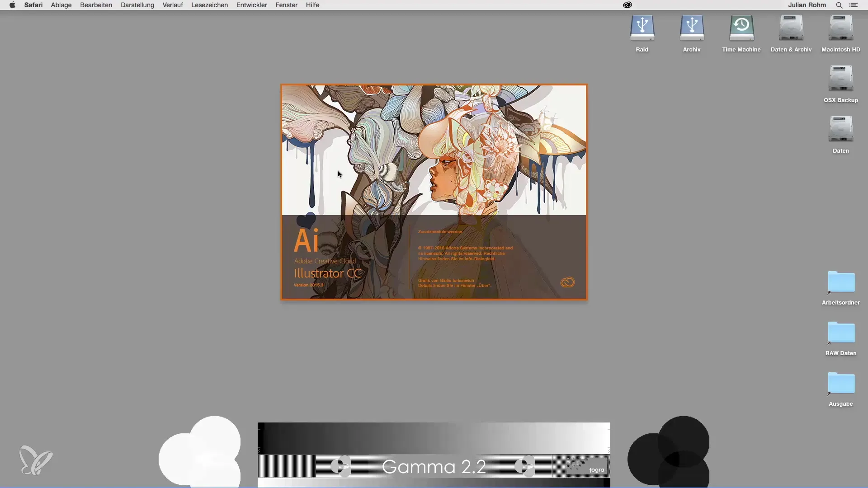Select the RAW Daten folder alias
This screenshot has width=868, height=488.
(x=841, y=333)
